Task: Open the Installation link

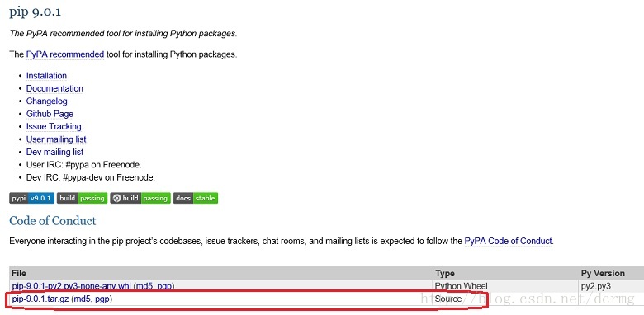Action: coord(46,76)
